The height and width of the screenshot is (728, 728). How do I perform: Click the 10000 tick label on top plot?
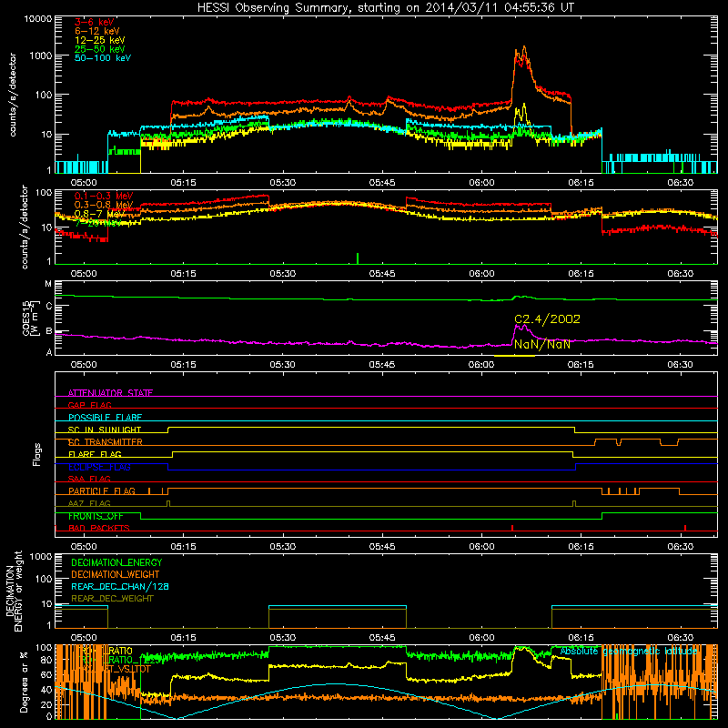coord(38,18)
